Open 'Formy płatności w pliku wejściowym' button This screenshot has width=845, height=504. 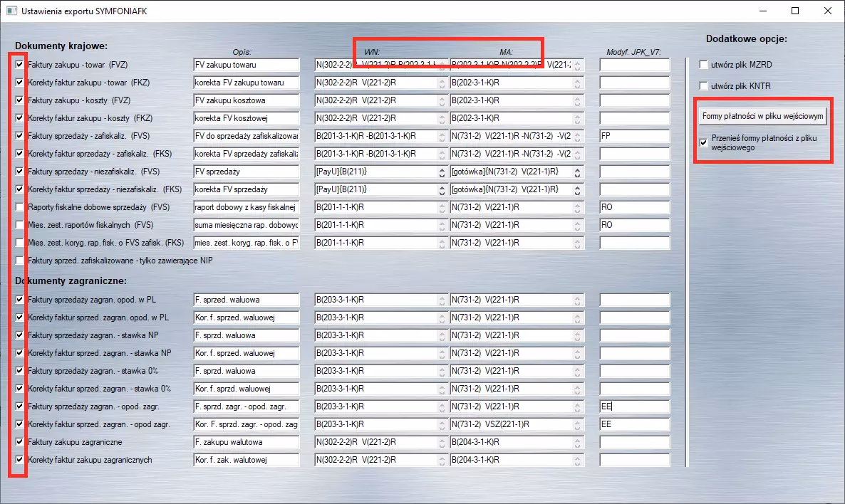point(762,116)
